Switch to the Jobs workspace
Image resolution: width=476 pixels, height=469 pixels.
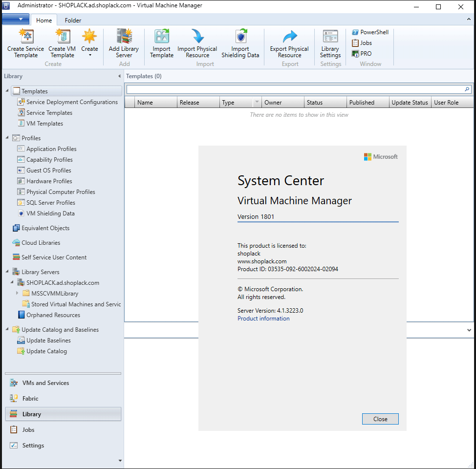(x=63, y=430)
